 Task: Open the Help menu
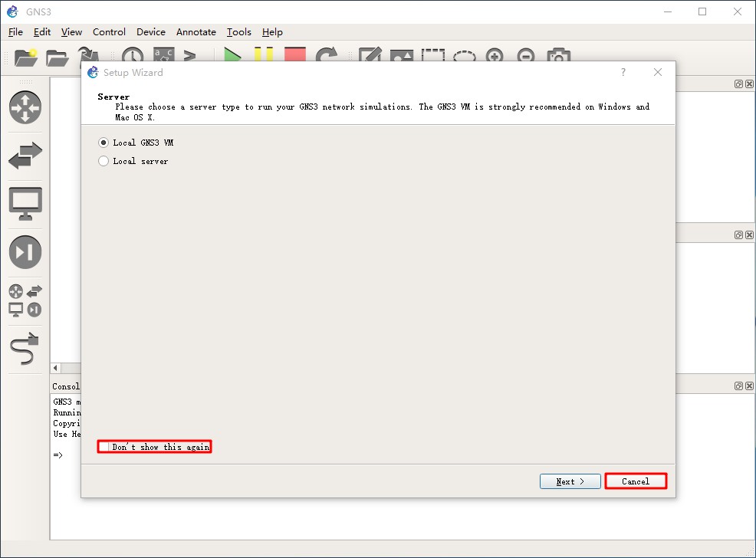[272, 31]
